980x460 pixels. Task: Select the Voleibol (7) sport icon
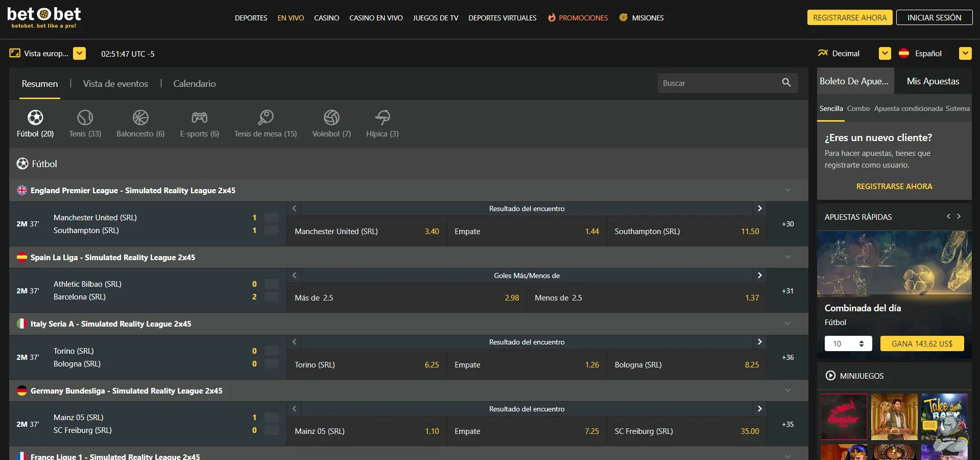(331, 118)
